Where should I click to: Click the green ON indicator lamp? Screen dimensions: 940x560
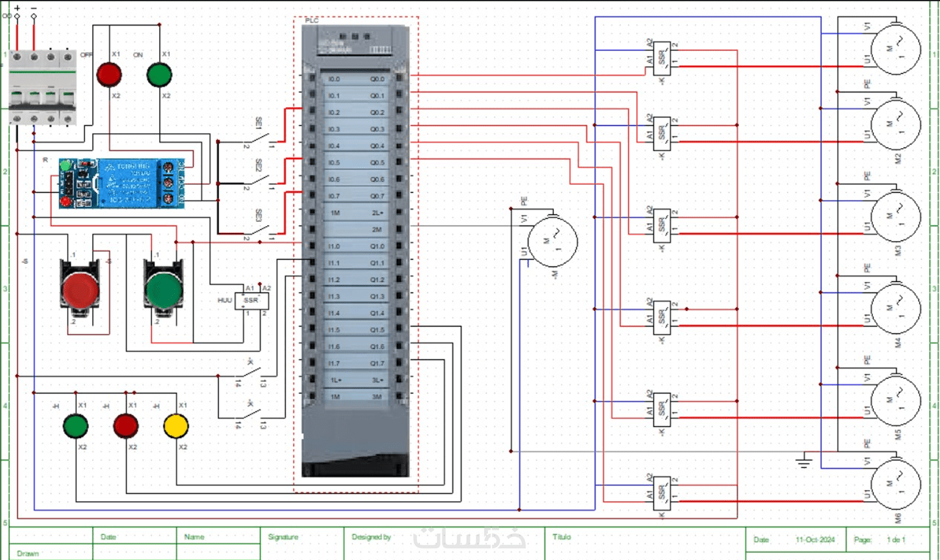159,75
